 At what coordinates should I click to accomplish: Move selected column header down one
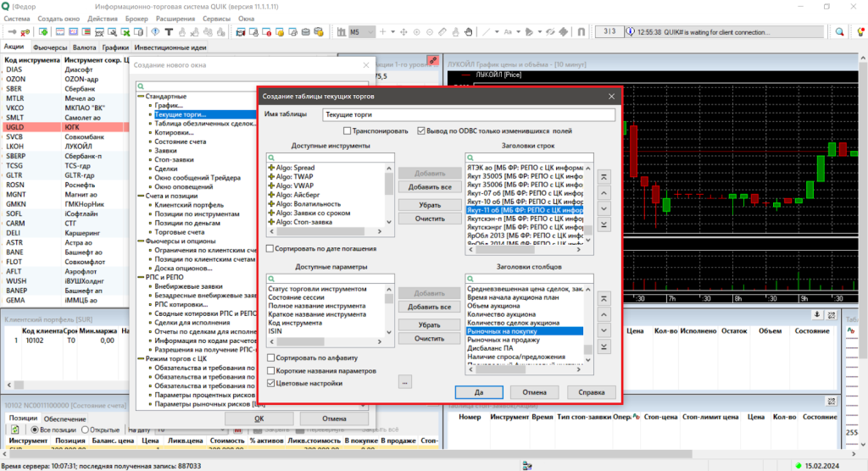coord(604,330)
